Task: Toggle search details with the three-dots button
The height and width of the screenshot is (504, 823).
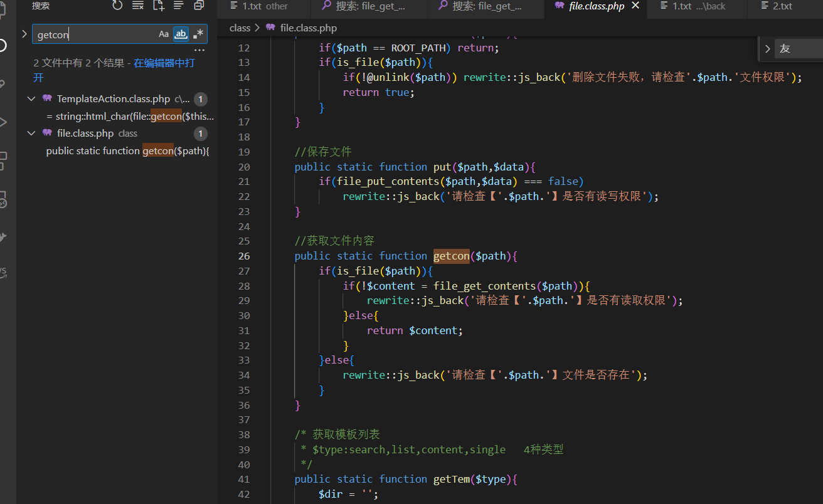Action: [199, 50]
